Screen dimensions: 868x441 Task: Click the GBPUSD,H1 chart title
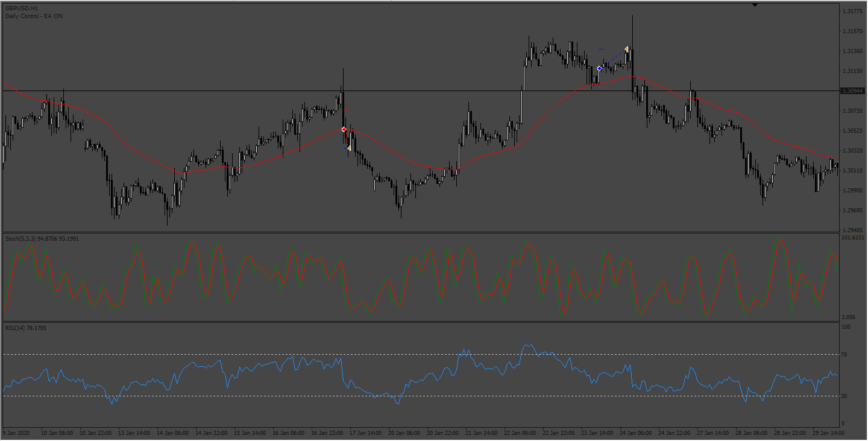pos(22,8)
